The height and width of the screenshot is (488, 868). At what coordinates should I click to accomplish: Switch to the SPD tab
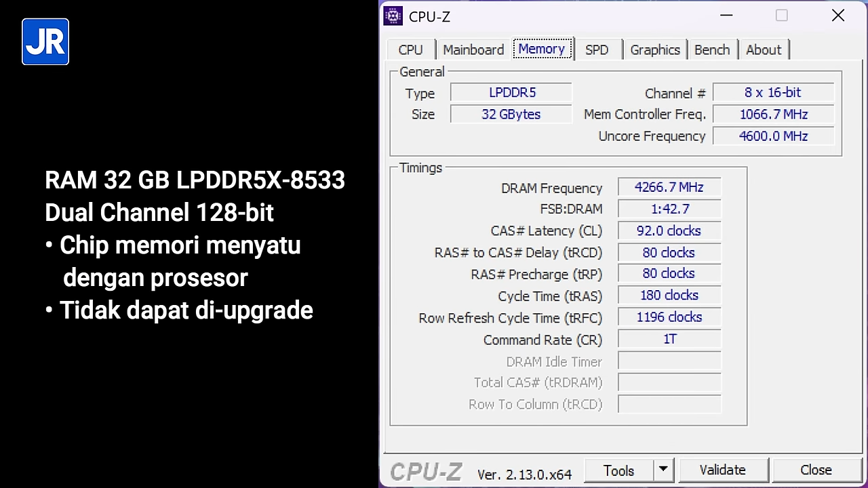(597, 49)
